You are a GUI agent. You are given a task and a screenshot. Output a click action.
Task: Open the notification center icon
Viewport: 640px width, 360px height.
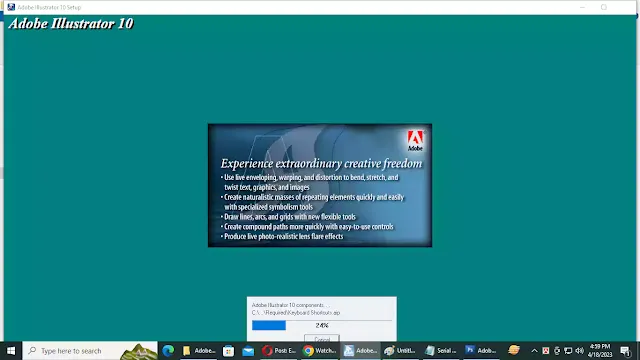(625, 351)
